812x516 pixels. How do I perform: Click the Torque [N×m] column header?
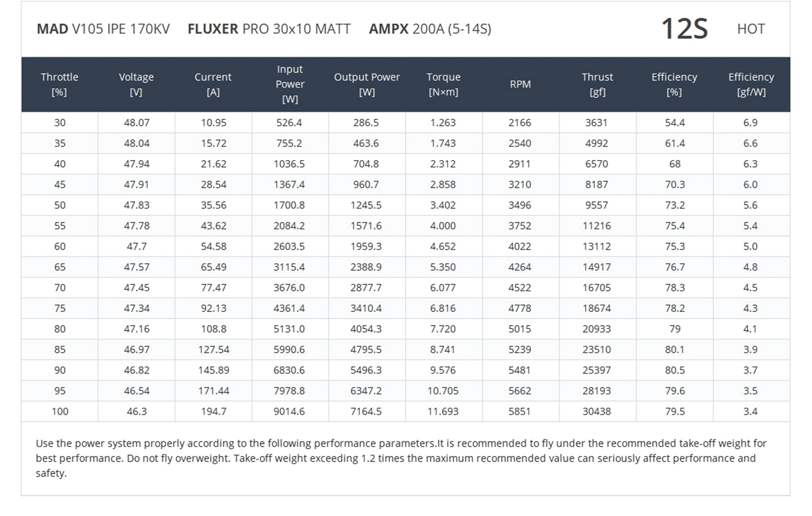tap(443, 84)
